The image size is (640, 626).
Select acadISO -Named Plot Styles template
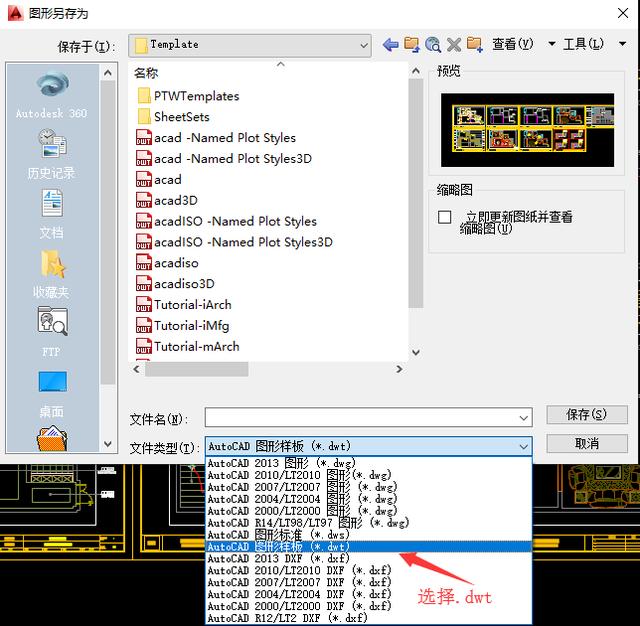(226, 221)
